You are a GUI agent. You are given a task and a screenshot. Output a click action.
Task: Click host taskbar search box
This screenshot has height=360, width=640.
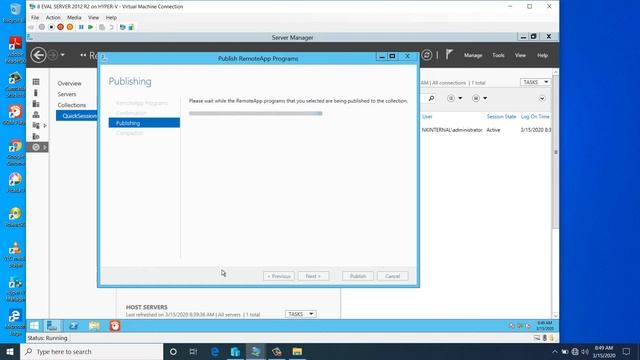click(91, 351)
